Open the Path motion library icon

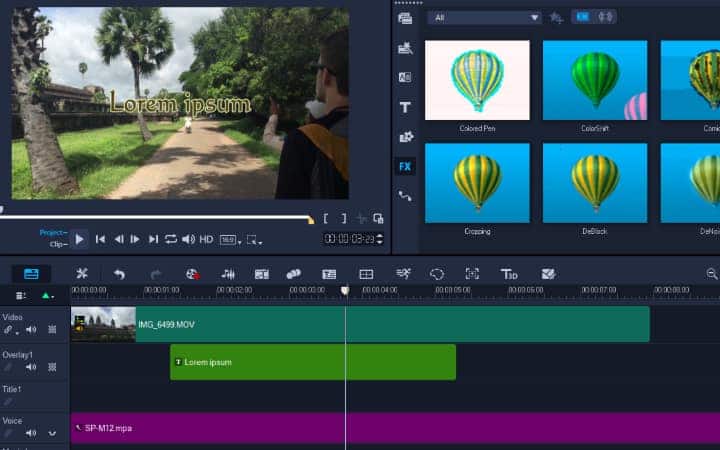click(405, 196)
